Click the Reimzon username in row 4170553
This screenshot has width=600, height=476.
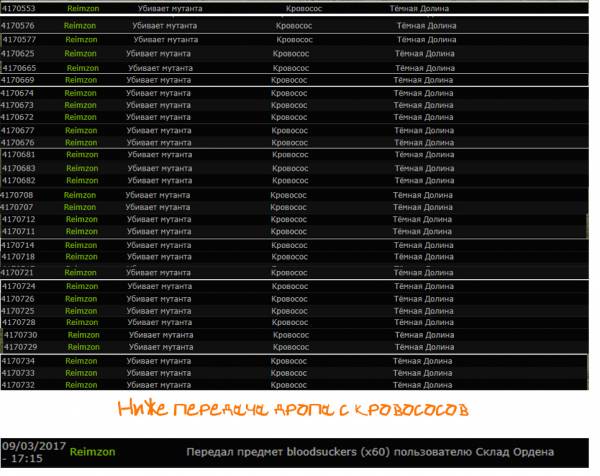[82, 7]
